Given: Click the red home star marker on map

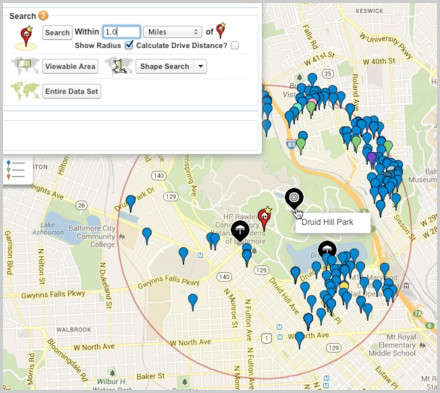Looking at the screenshot, I should pyautogui.click(x=265, y=218).
